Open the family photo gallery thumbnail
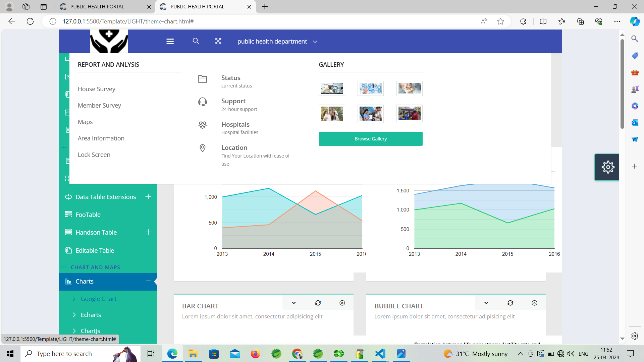The image size is (644, 362). click(x=332, y=114)
